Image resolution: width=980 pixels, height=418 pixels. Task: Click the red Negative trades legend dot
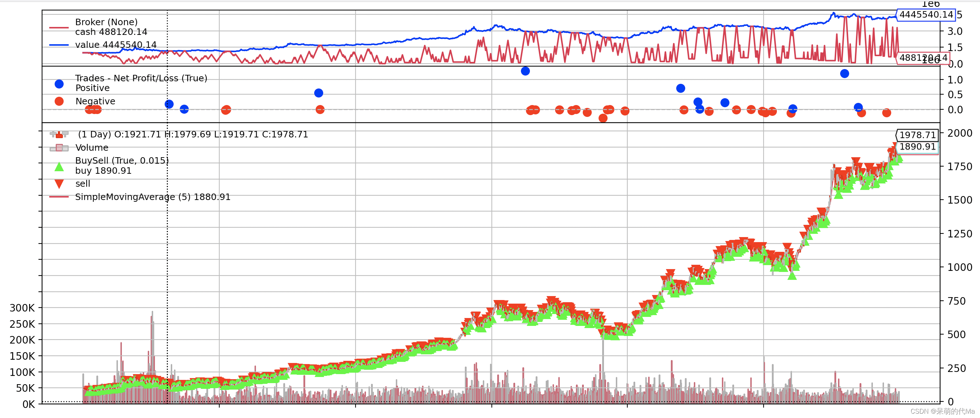tap(59, 101)
